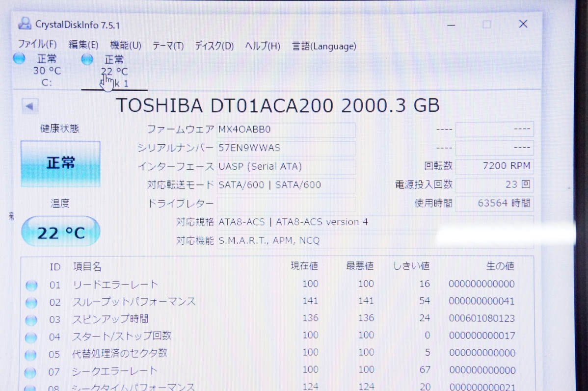Image resolution: width=588 pixels, height=391 pixels.
Task: Click the しきい値 column header
Action: [x=411, y=266]
